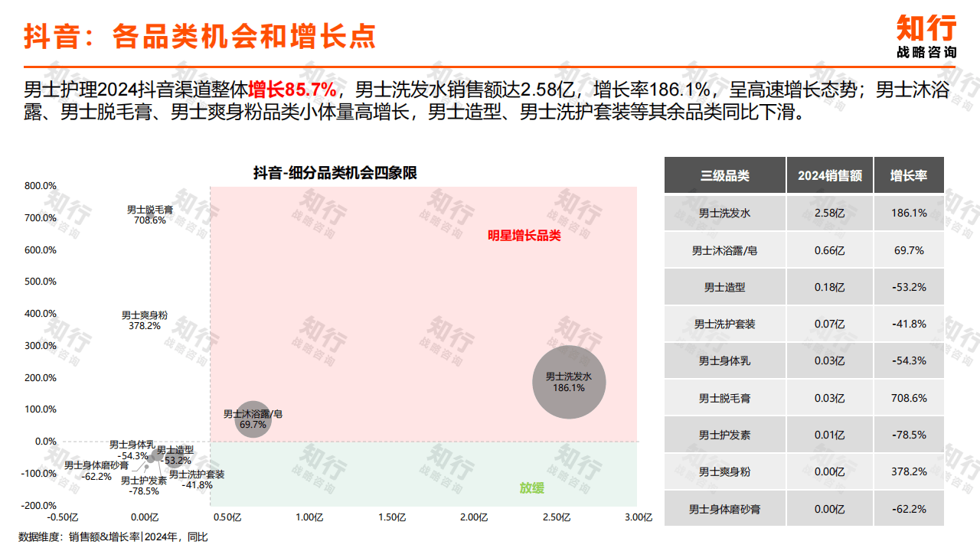980x551 pixels.
Task: Click the 数据维度 footnote below the chart
Action: pos(113,537)
